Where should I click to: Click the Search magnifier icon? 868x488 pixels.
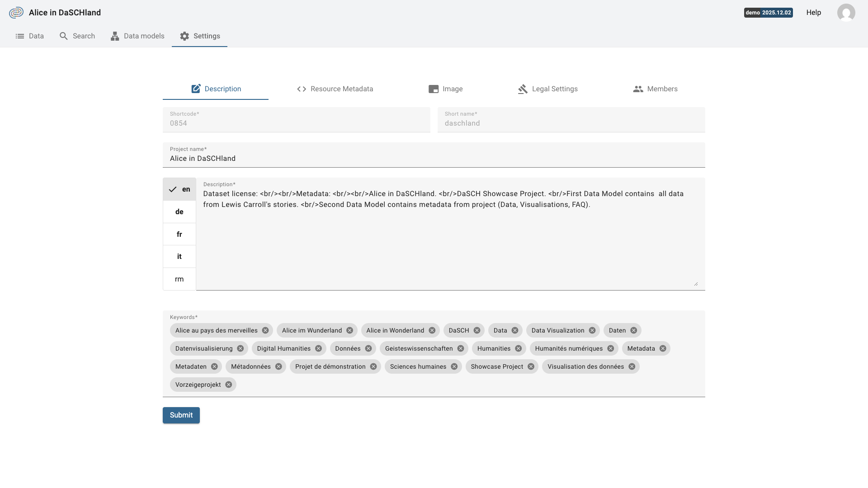pyautogui.click(x=63, y=36)
